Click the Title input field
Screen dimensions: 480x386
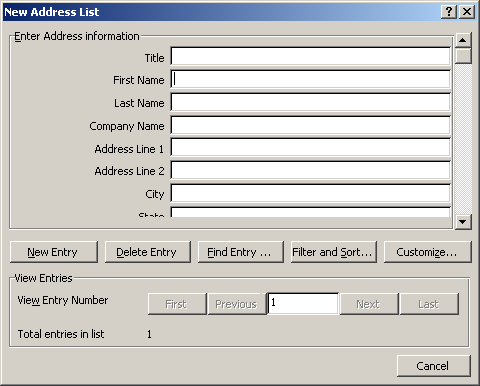(310, 56)
